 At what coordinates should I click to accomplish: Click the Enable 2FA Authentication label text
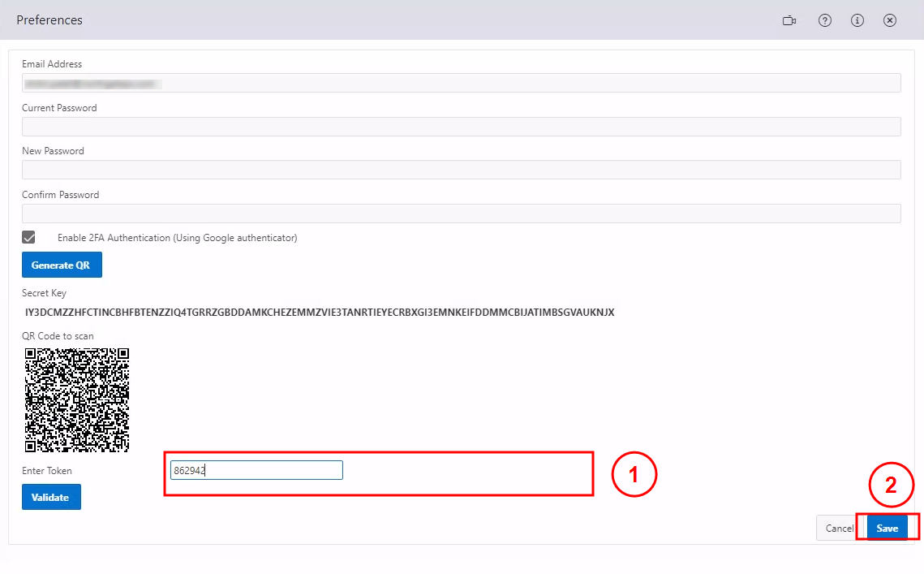pos(177,238)
